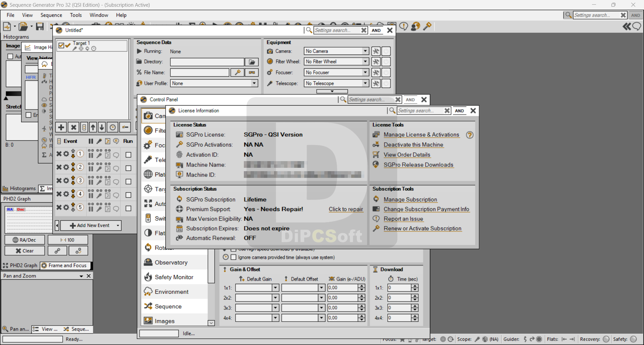
Task: Click the link icon button beside Clear
Action: pos(57,251)
